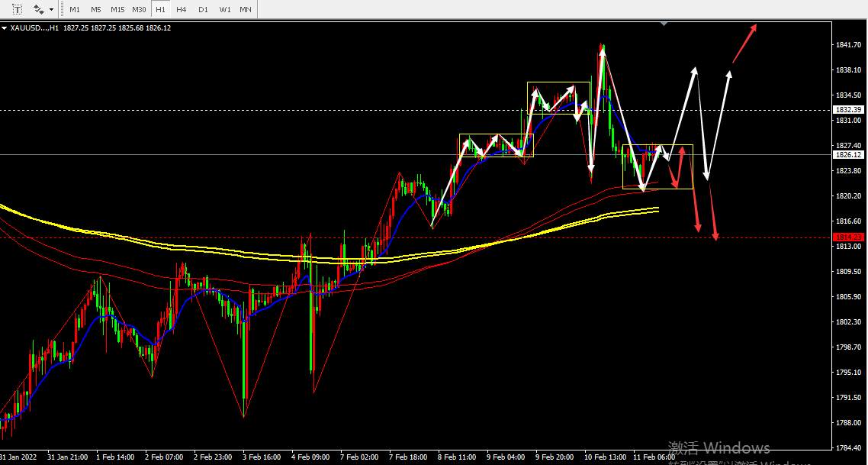Click the 11 Feb 06:00 time label

[x=654, y=457]
